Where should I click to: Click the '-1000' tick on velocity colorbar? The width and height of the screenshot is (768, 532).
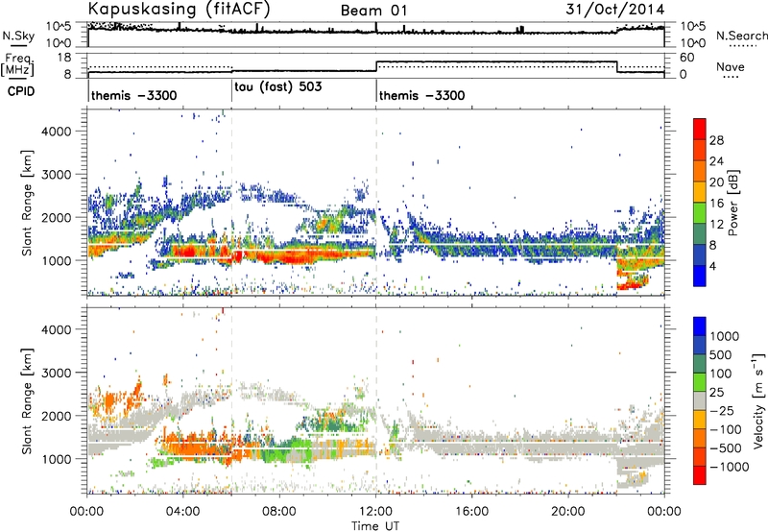point(729,467)
